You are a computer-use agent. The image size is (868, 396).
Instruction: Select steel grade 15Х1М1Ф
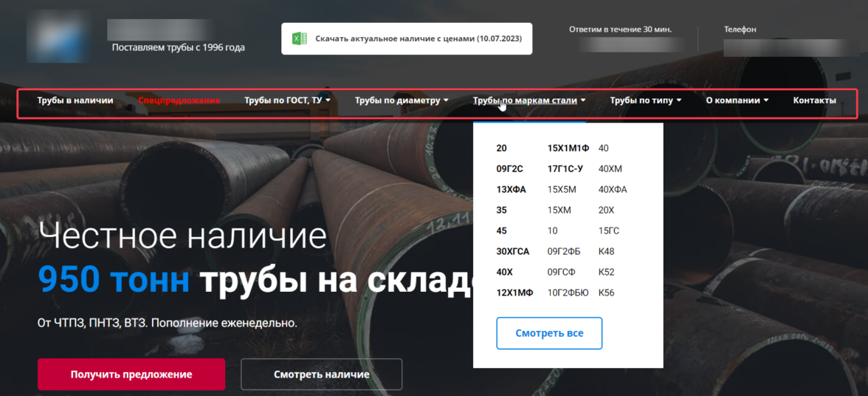(568, 148)
